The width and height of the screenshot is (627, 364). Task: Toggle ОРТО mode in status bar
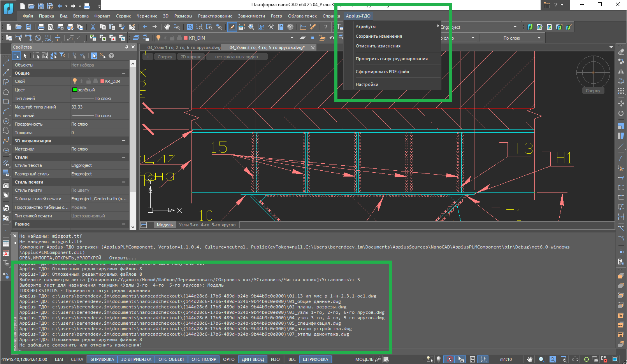tap(228, 359)
